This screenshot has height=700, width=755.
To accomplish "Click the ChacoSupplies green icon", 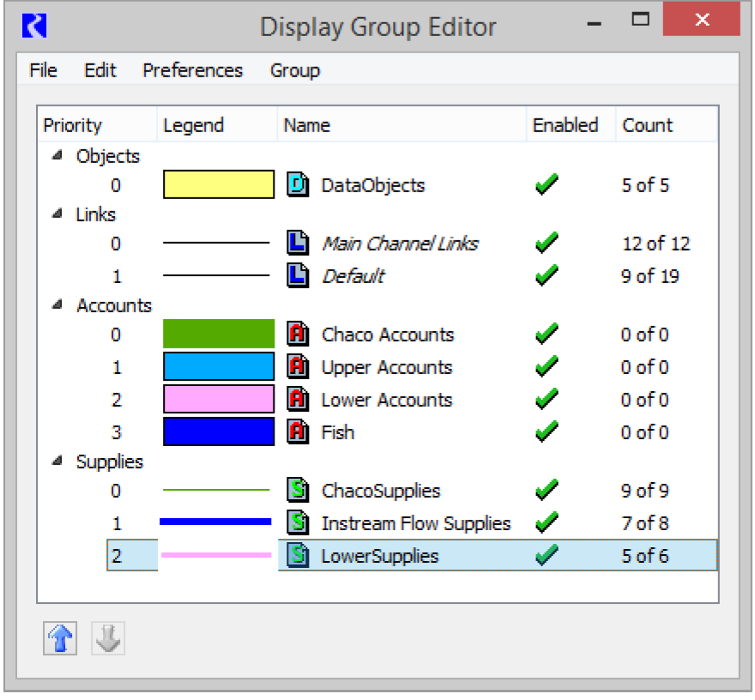I will [297, 491].
